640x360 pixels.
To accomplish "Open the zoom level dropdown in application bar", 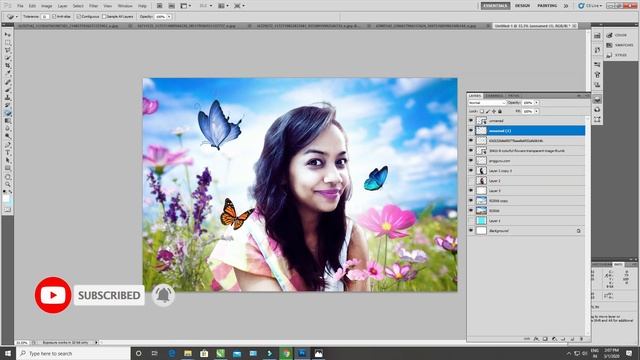I will click(x=206, y=6).
